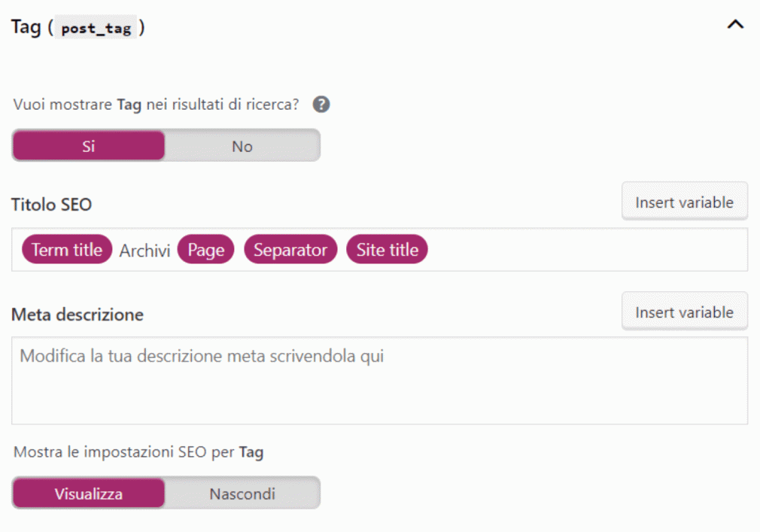Focus the Meta descrizione text area
The image size is (760, 532).
(x=379, y=380)
